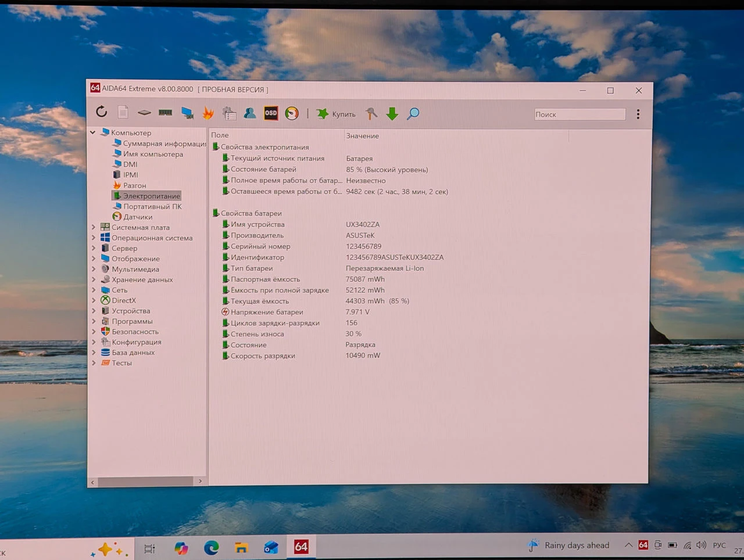This screenshot has height=560, width=744.
Task: Click the memory module toolbar icon
Action: tap(166, 113)
